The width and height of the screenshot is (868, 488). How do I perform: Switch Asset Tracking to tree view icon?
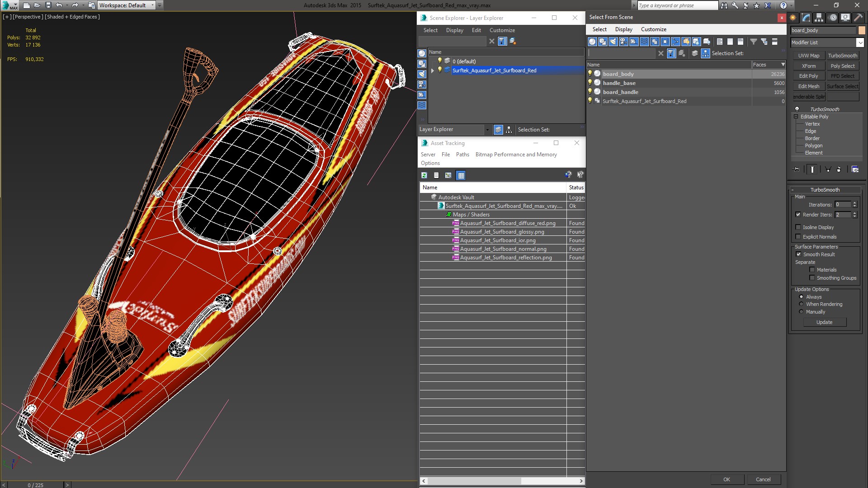point(448,175)
